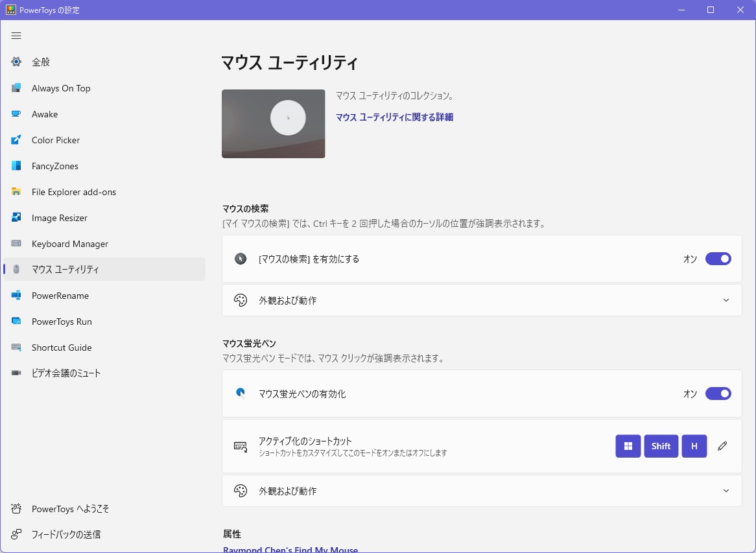
Task: Open File Explorer add-ons page
Action: click(104, 192)
